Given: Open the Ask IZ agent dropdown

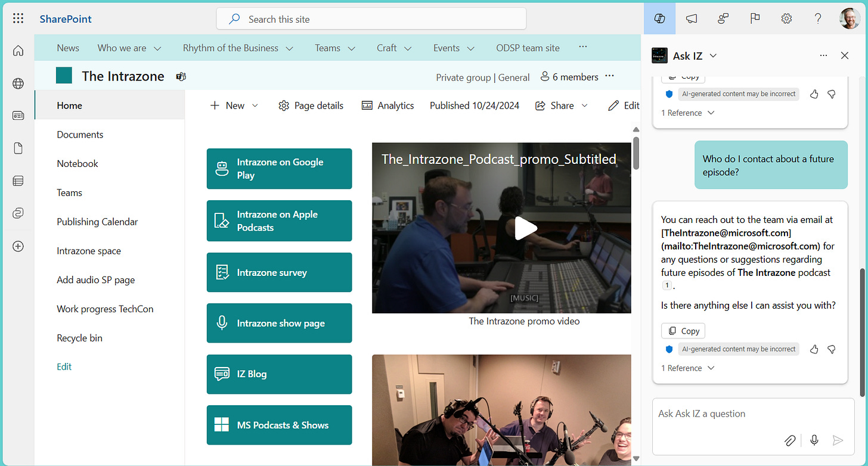Looking at the screenshot, I should point(713,55).
